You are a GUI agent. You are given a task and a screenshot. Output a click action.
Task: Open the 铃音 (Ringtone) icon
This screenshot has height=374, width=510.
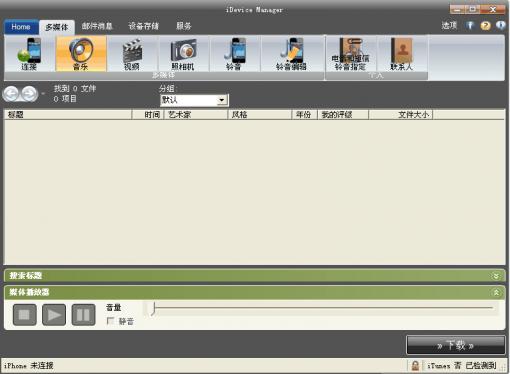[235, 53]
